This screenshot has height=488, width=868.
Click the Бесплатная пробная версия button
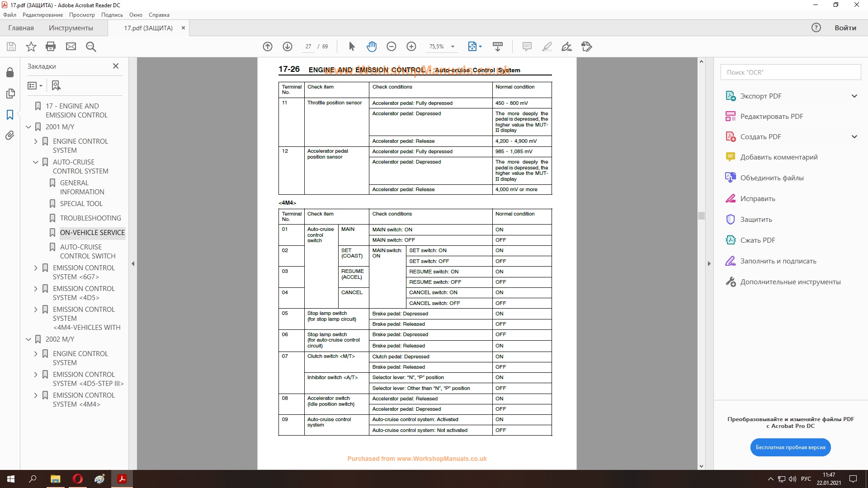click(x=790, y=447)
